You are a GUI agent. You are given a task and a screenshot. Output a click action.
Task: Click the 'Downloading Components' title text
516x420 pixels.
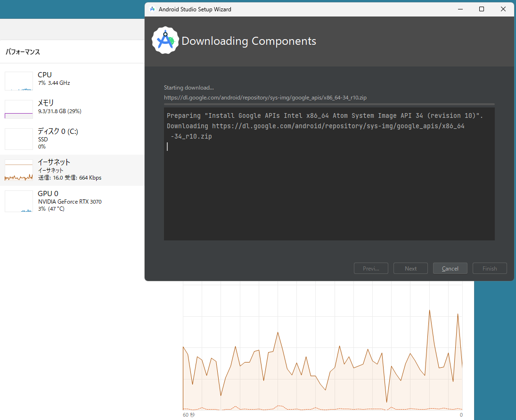click(x=249, y=41)
